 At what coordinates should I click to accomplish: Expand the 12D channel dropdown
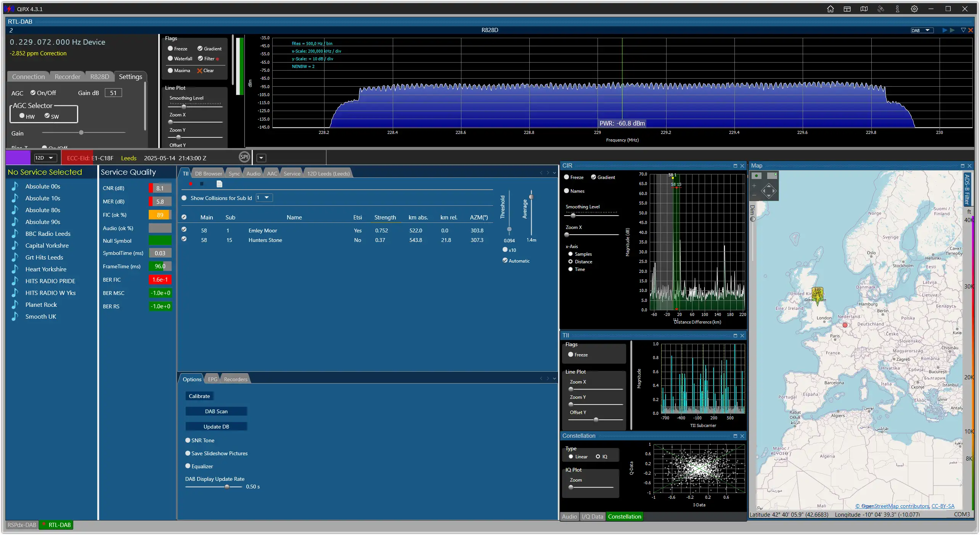point(45,158)
